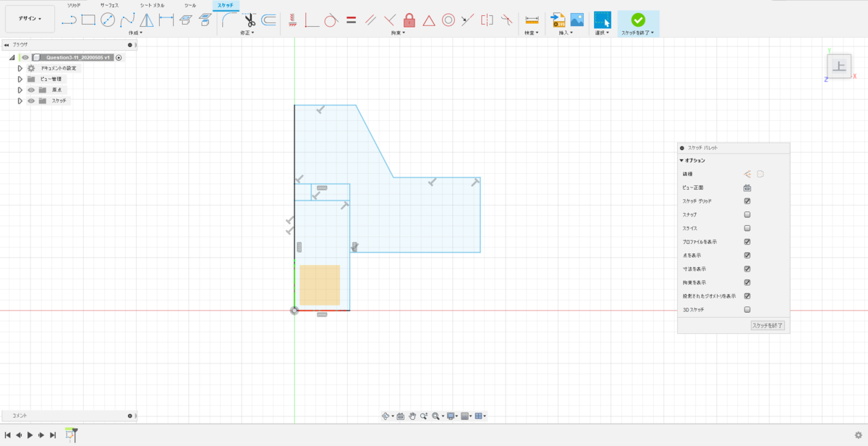Open the 作成 dropdown menu
This screenshot has height=446, width=868.
click(135, 33)
